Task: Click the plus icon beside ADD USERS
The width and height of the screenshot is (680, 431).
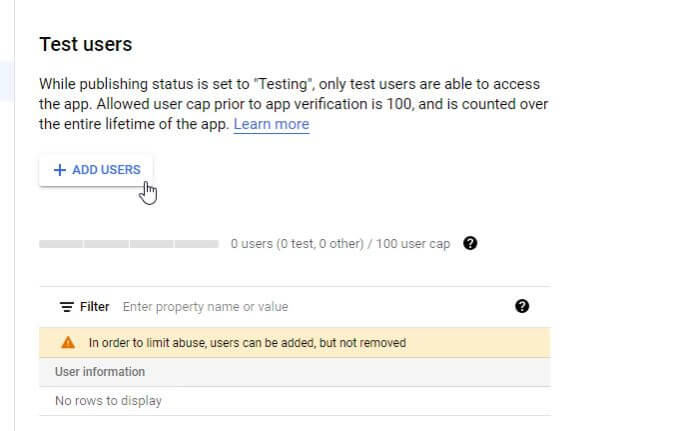Action: point(59,170)
